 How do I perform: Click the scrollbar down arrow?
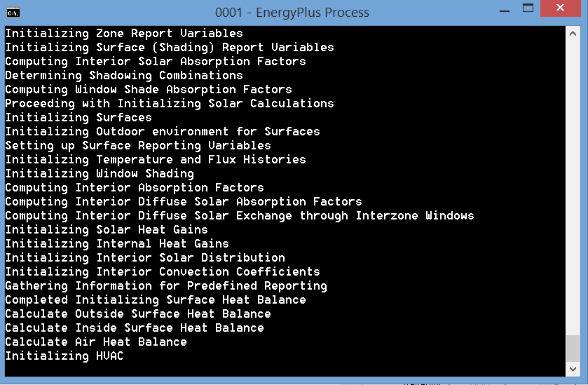tap(573, 369)
